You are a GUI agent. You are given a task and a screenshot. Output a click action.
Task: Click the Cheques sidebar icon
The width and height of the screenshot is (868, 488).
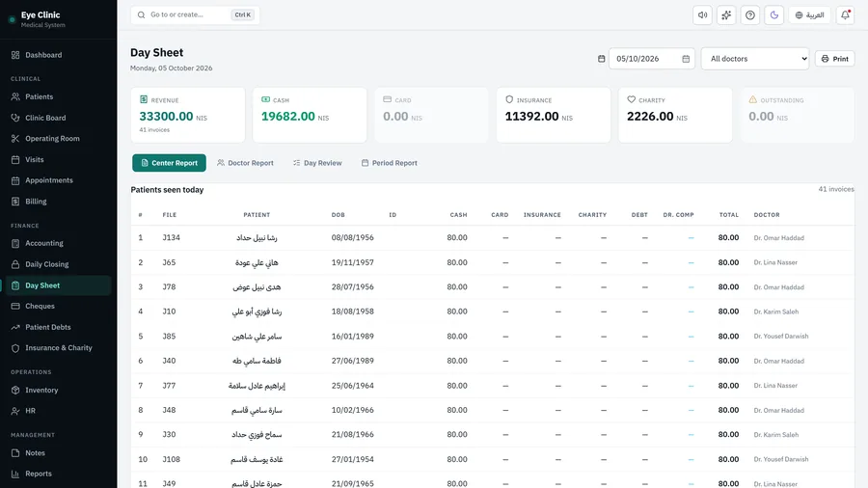coord(15,306)
